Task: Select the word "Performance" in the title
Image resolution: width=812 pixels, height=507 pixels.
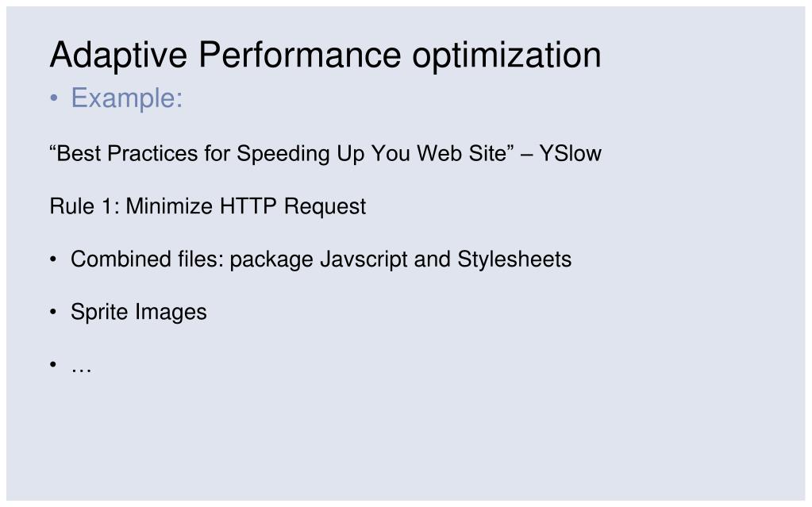Action: 300,55
